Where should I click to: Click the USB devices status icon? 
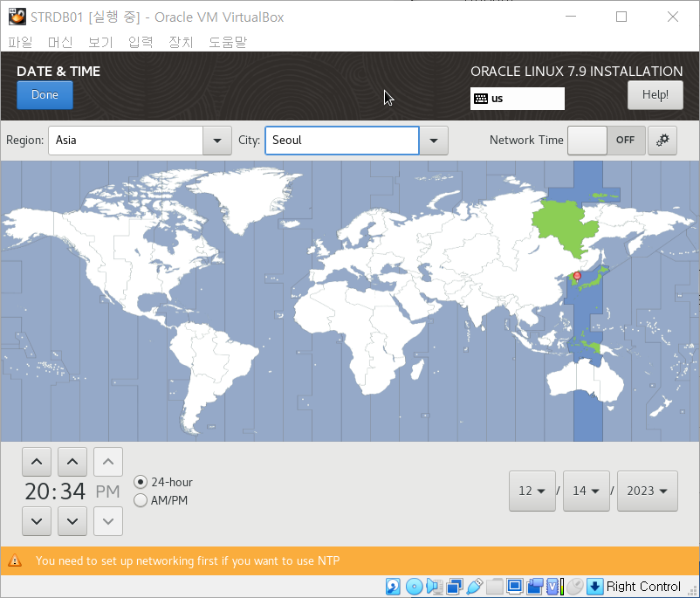pos(475,587)
